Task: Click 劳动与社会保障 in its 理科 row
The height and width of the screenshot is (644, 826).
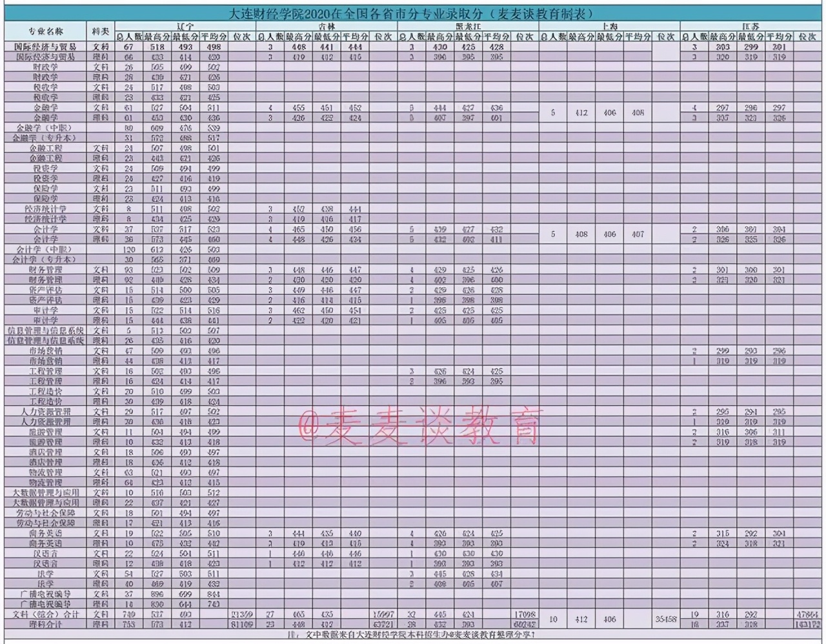Action: [46, 523]
